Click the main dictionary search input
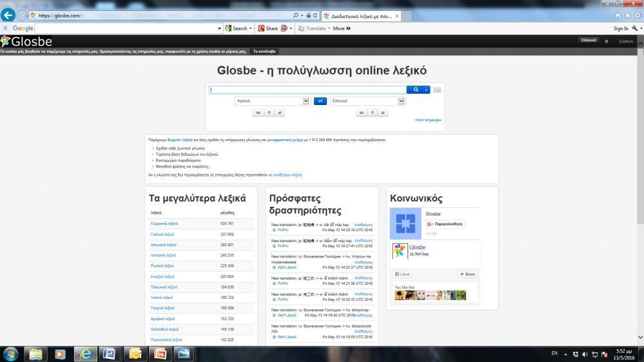The width and height of the screenshot is (644, 362). (307, 90)
